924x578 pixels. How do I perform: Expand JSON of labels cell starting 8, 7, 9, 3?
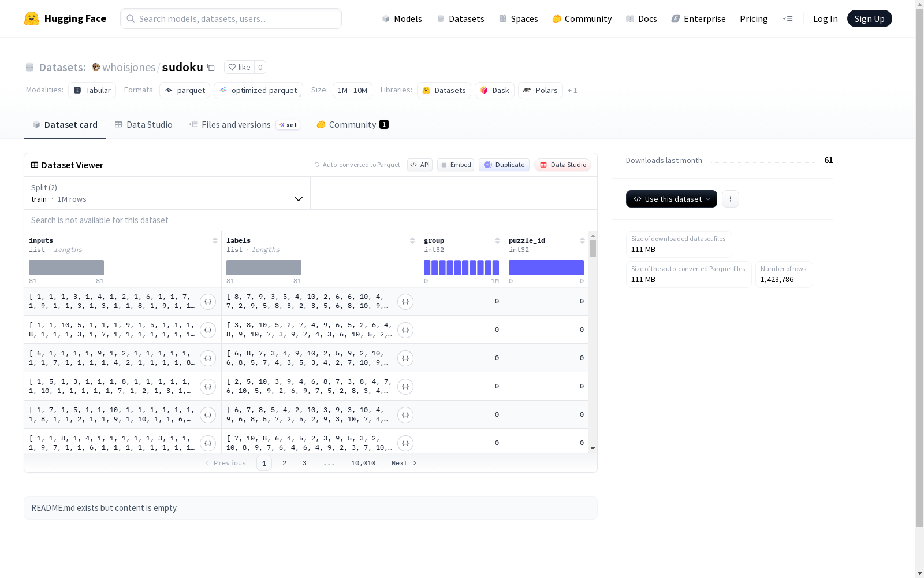click(x=405, y=301)
